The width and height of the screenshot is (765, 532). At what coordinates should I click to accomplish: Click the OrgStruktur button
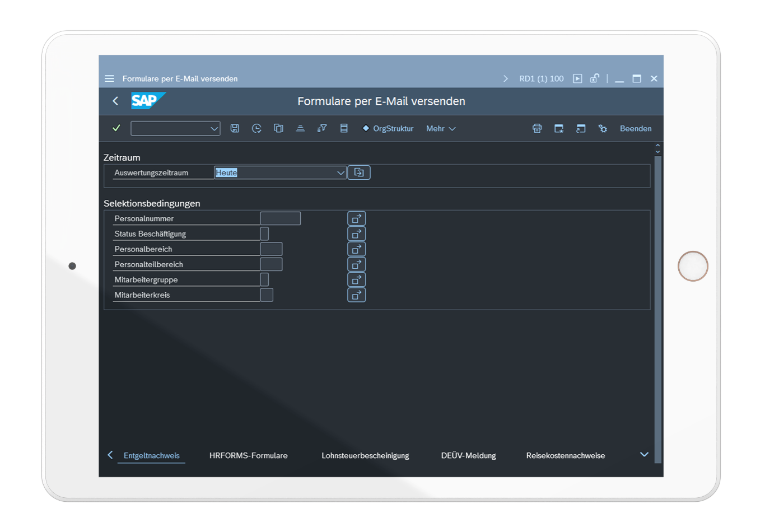388,128
